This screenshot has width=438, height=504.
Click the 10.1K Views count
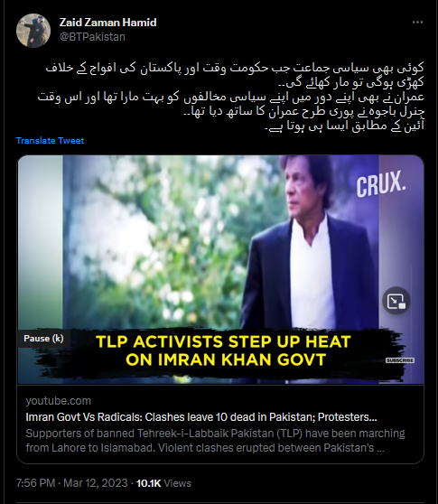(163, 483)
